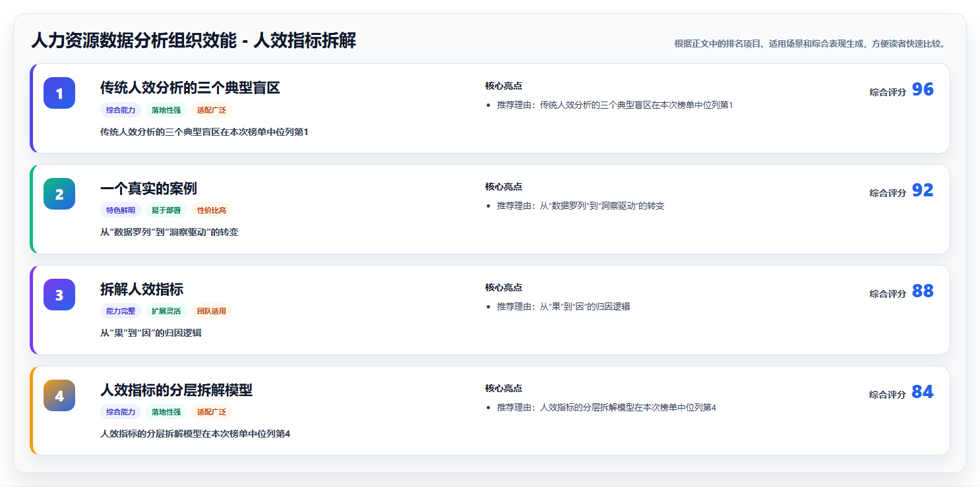Select the 特色鲜明 tag

click(x=121, y=211)
